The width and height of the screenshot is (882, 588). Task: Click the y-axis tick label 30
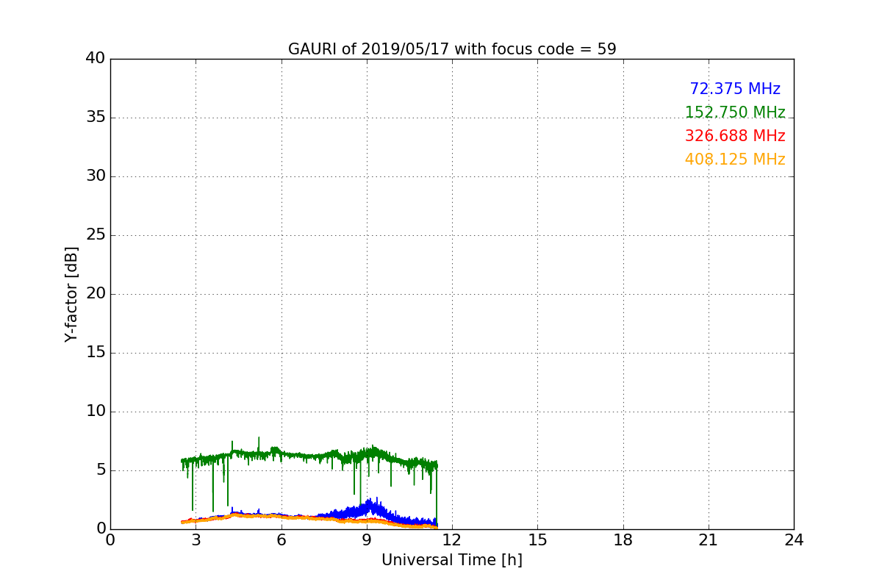tap(96, 176)
